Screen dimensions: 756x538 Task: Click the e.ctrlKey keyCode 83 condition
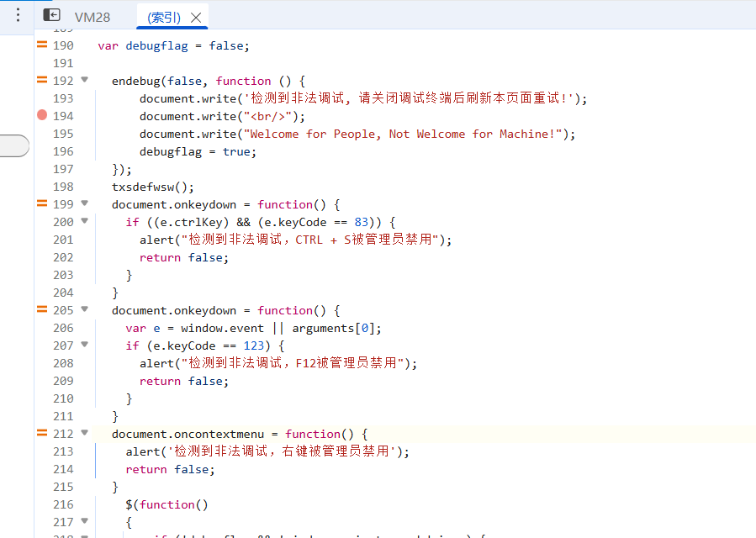pyautogui.click(x=261, y=222)
